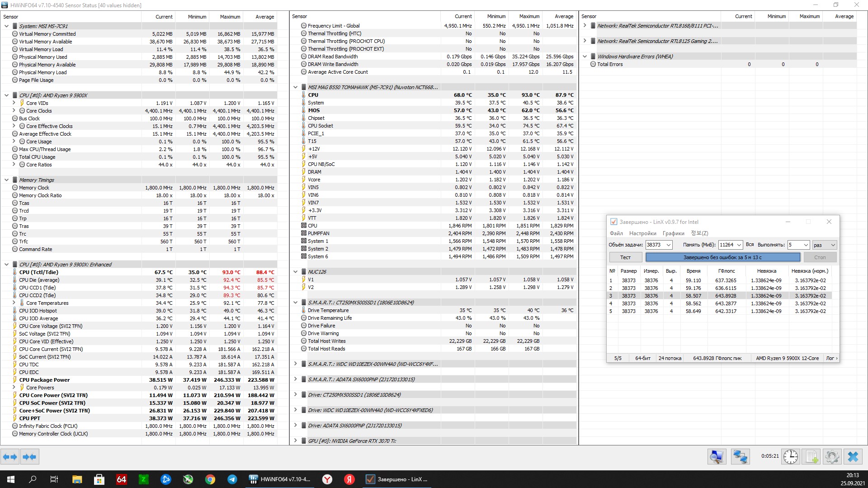The width and height of the screenshot is (868, 488).
Task: Click the ГФлопс column header in LinX
Action: (x=726, y=271)
